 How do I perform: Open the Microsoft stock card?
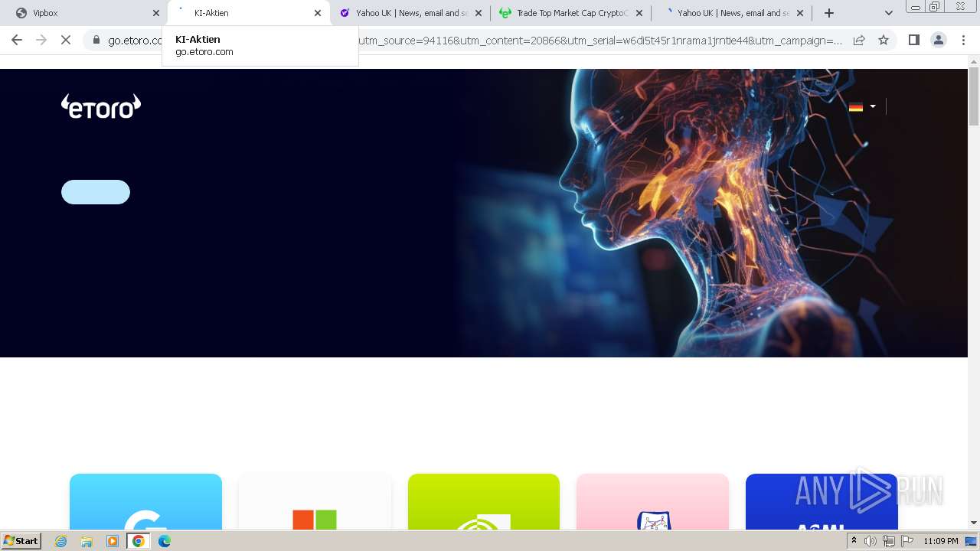tap(315, 501)
